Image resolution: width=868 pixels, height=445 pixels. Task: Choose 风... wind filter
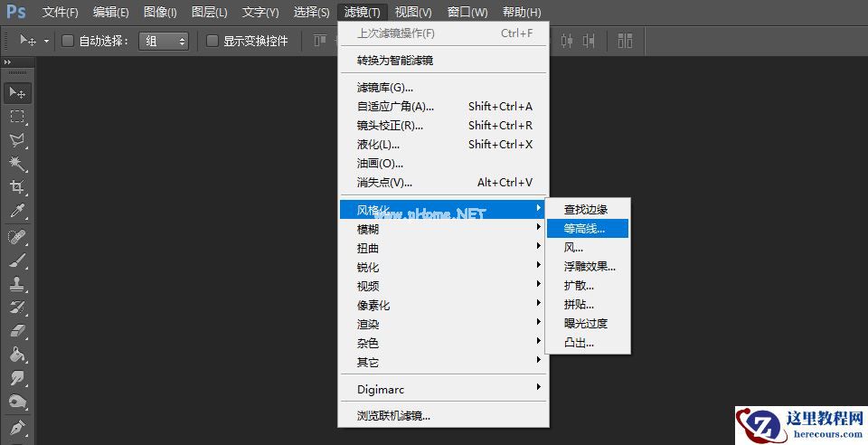click(588, 248)
